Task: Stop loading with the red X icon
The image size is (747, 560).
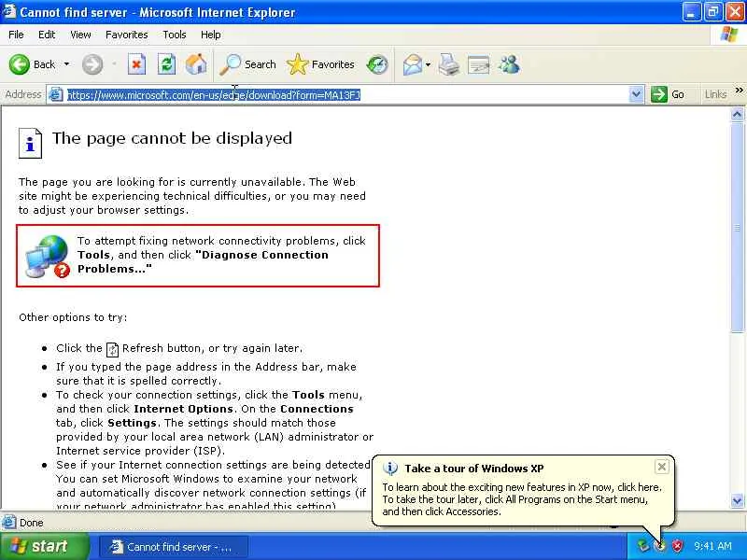Action: [x=136, y=64]
